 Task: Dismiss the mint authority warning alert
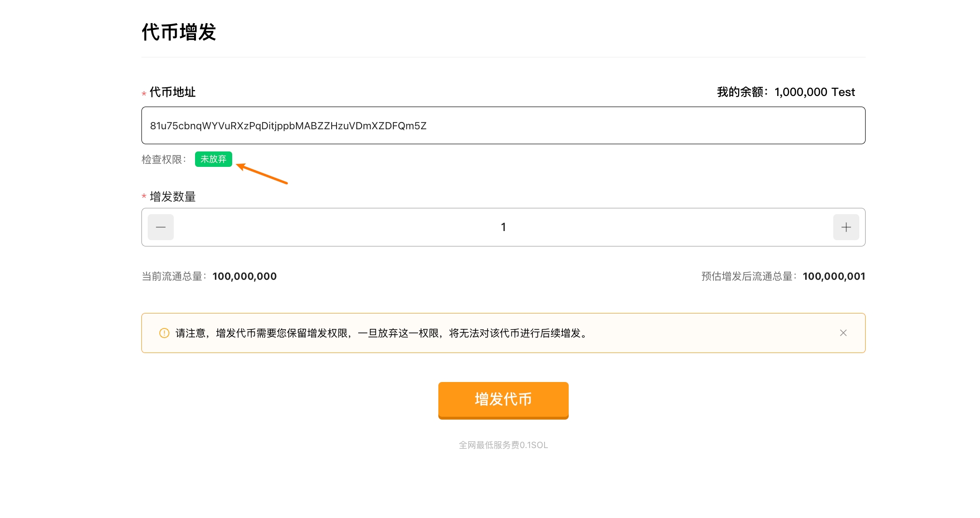[x=843, y=333]
